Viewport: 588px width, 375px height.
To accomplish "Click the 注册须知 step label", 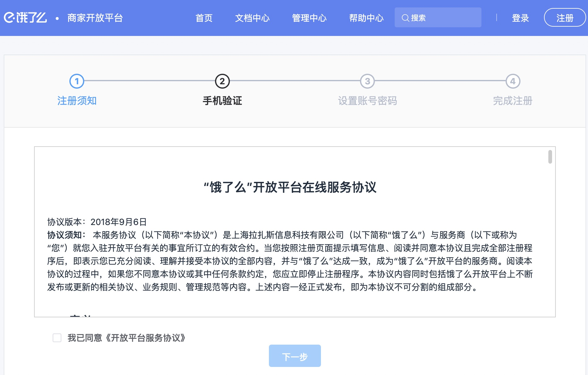I will pyautogui.click(x=77, y=101).
